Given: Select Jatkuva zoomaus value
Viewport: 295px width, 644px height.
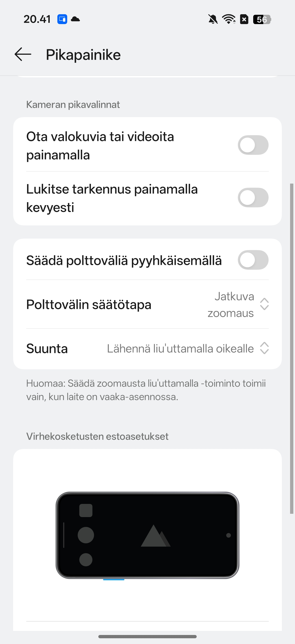Looking at the screenshot, I should pyautogui.click(x=231, y=304).
